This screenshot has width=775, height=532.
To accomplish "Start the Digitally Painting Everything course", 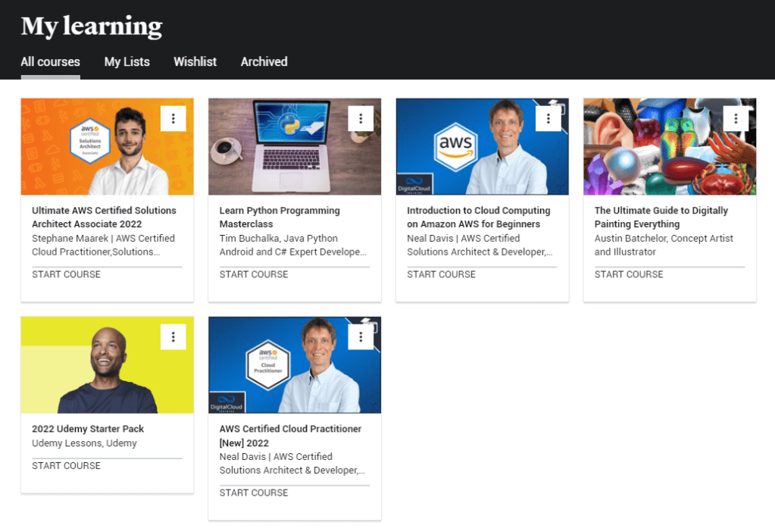I will click(629, 274).
